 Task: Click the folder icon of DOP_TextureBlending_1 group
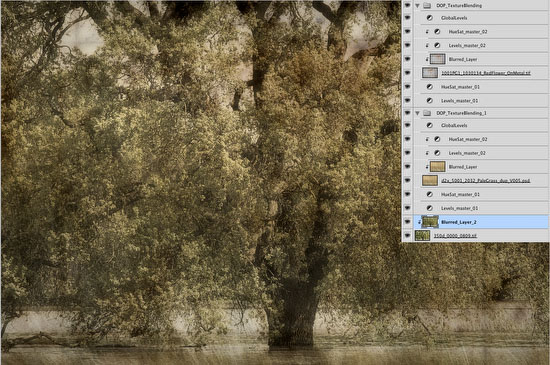pos(427,113)
